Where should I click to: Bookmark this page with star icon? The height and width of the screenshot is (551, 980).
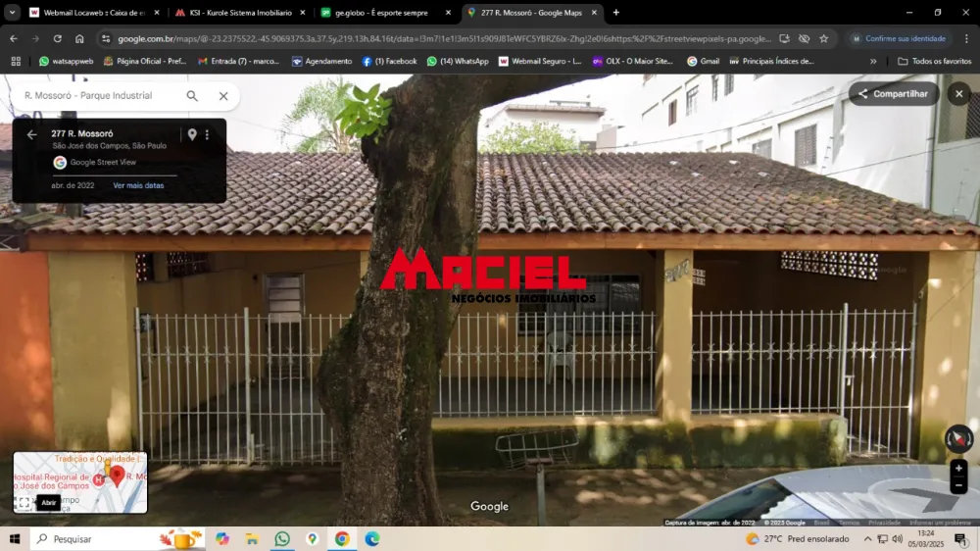[x=823, y=38]
